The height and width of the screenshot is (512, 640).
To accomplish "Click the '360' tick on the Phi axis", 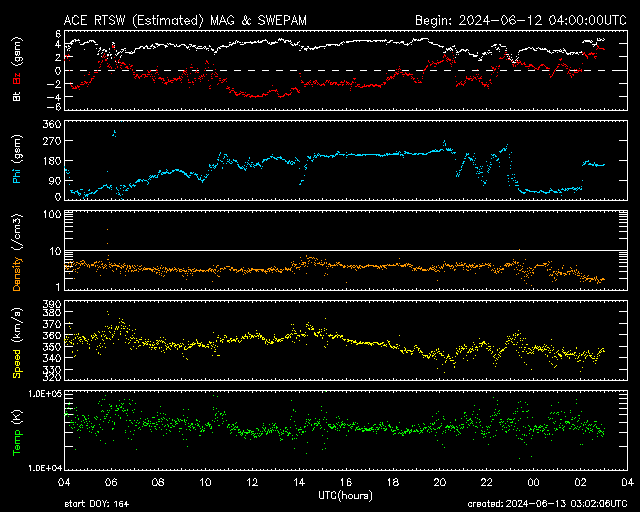I will [x=52, y=125].
